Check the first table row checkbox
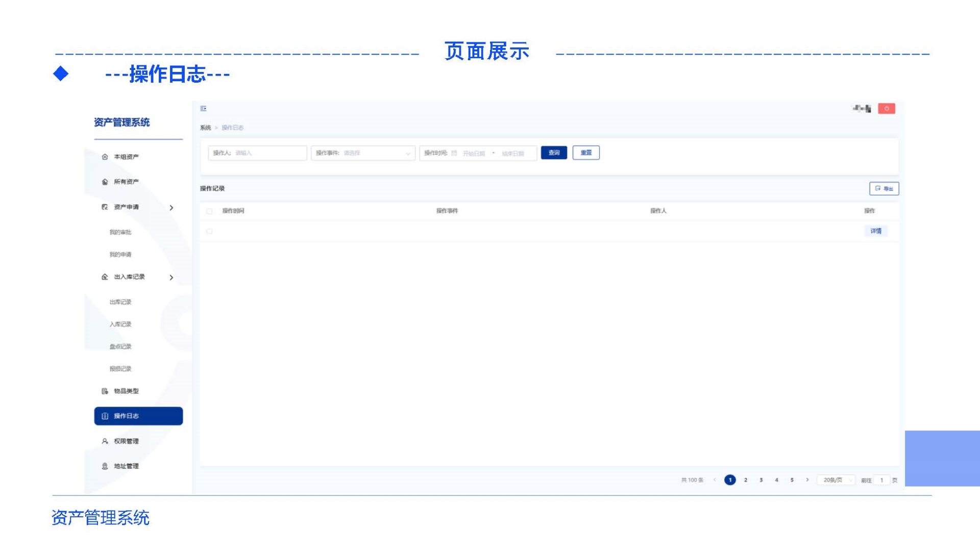980x551 pixels. point(209,232)
